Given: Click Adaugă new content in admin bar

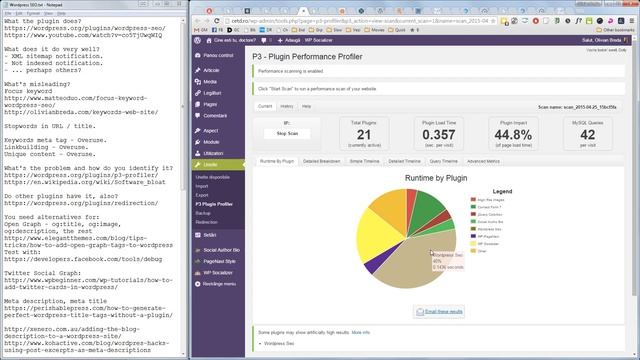Looking at the screenshot, I should coord(289,40).
